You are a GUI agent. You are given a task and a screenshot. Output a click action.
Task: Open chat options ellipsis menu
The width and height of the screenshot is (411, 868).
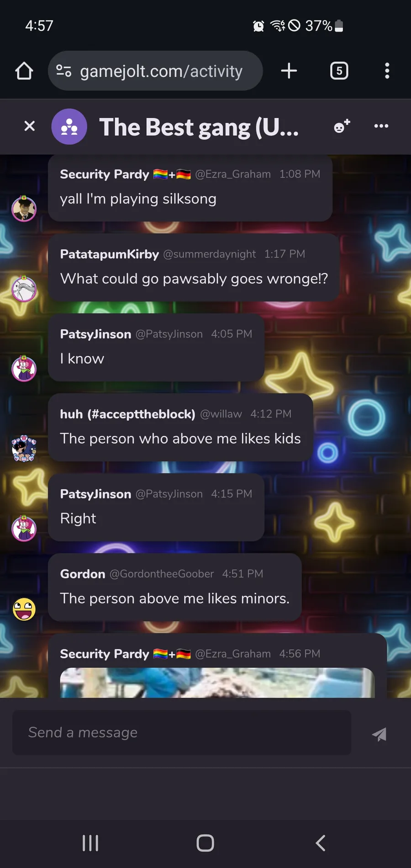tap(381, 126)
